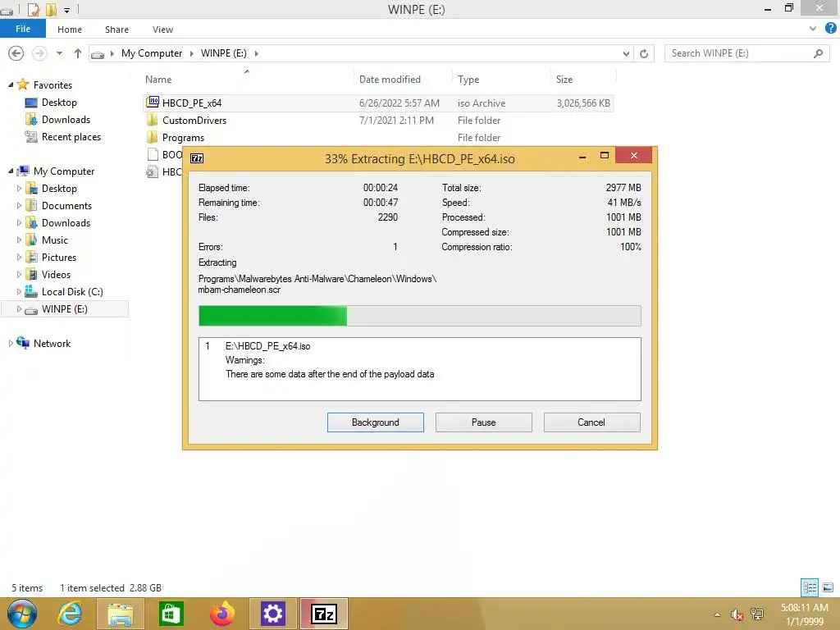Refresh the current folder
The height and width of the screenshot is (630, 840).
pyautogui.click(x=644, y=53)
